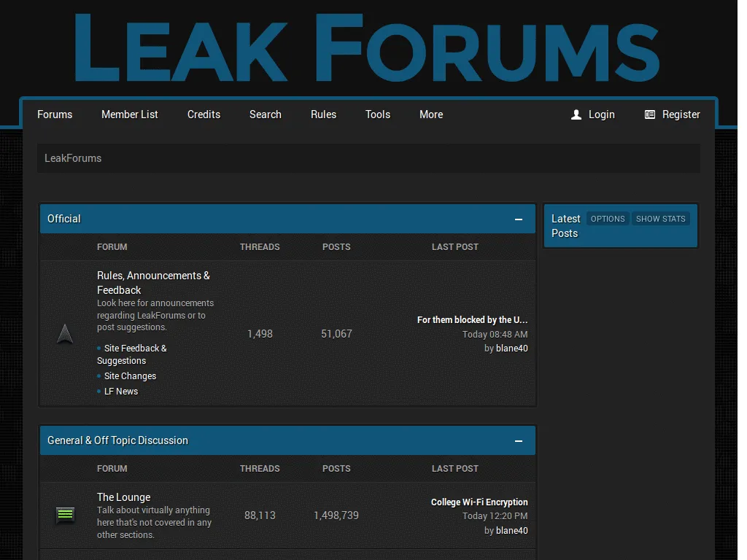Click the user icon beside Login
The height and width of the screenshot is (560, 747).
pyautogui.click(x=576, y=114)
